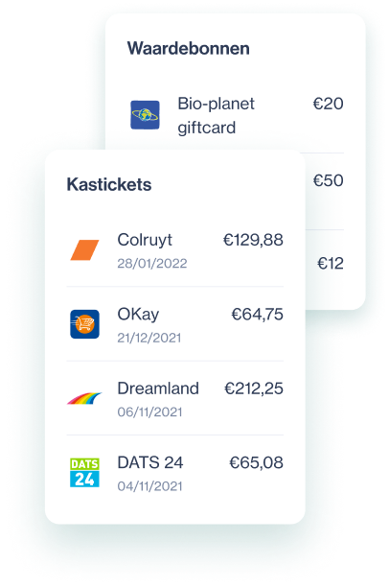Screen dimensions: 389x588
Task: Open the Bio-planet giftcard voucher
Action: click(237, 115)
